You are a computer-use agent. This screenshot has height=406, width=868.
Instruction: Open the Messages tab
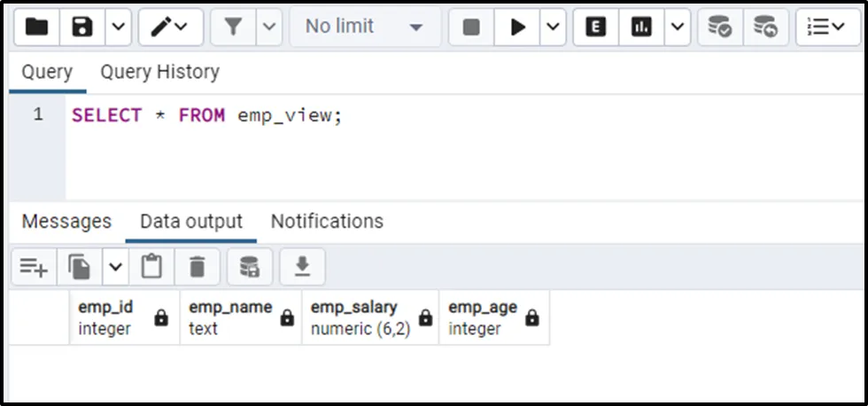click(66, 221)
